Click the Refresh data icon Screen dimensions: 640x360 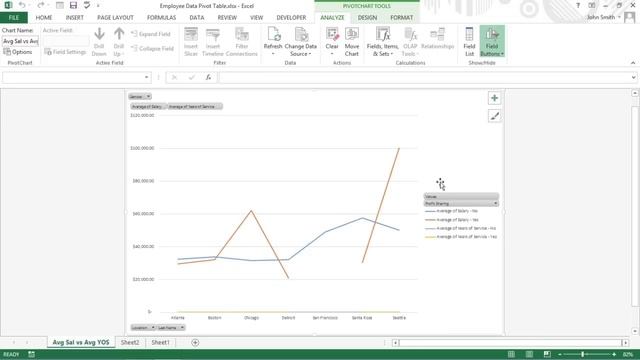[x=273, y=42]
